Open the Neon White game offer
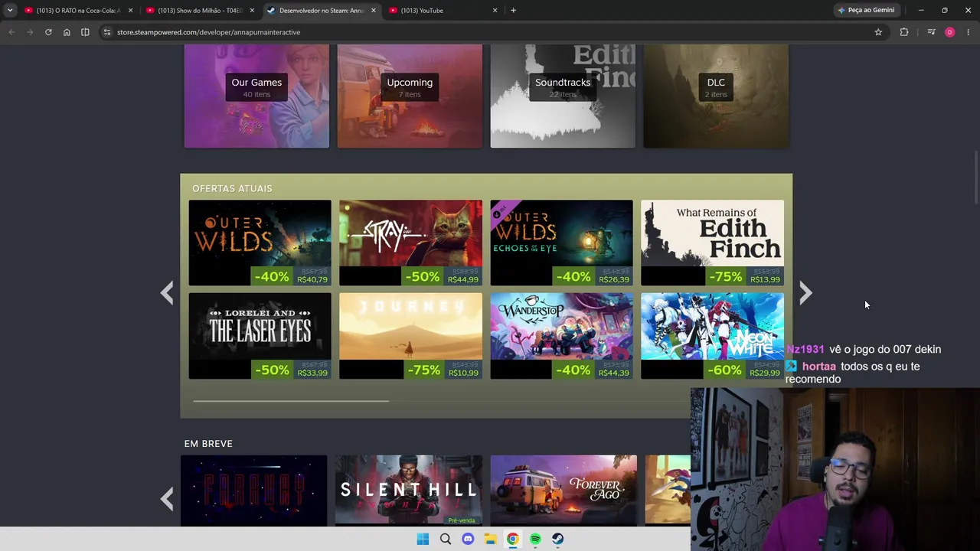Viewport: 980px width, 551px height. (x=712, y=336)
